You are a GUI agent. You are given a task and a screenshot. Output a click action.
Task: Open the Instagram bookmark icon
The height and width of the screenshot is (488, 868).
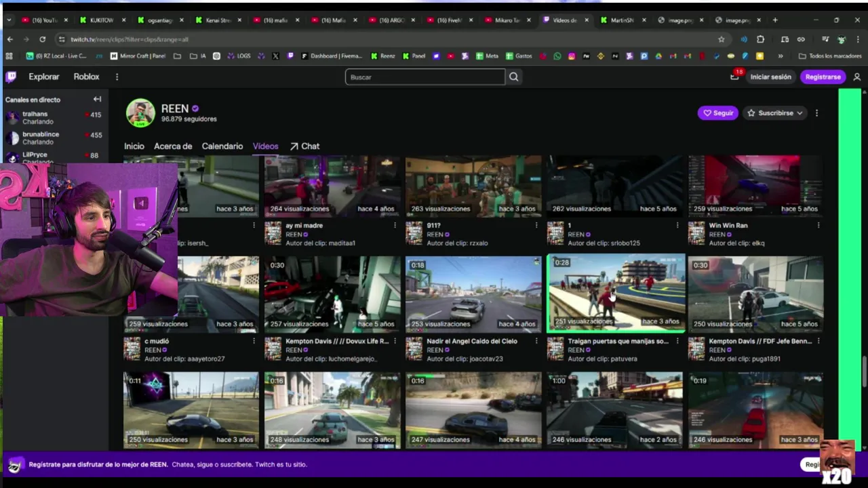572,56
